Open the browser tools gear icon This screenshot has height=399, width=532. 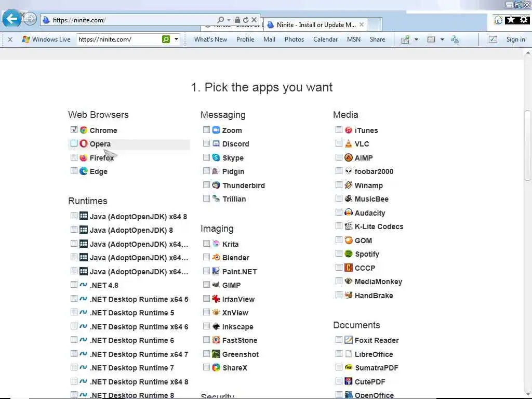click(x=524, y=20)
